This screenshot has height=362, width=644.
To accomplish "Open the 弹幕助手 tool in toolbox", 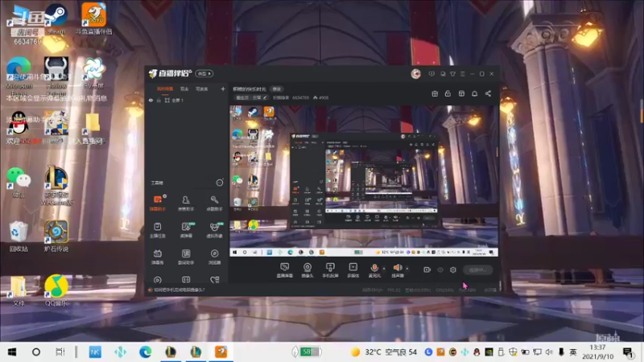I will [157, 203].
